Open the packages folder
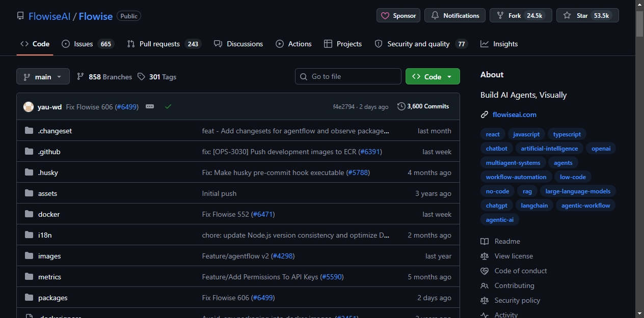This screenshot has width=644, height=318. click(x=53, y=298)
